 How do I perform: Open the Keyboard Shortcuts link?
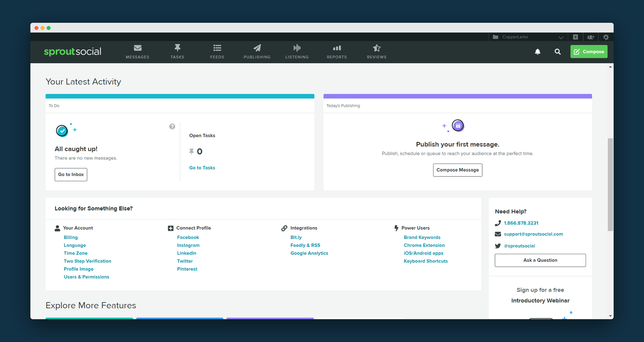[x=426, y=261]
